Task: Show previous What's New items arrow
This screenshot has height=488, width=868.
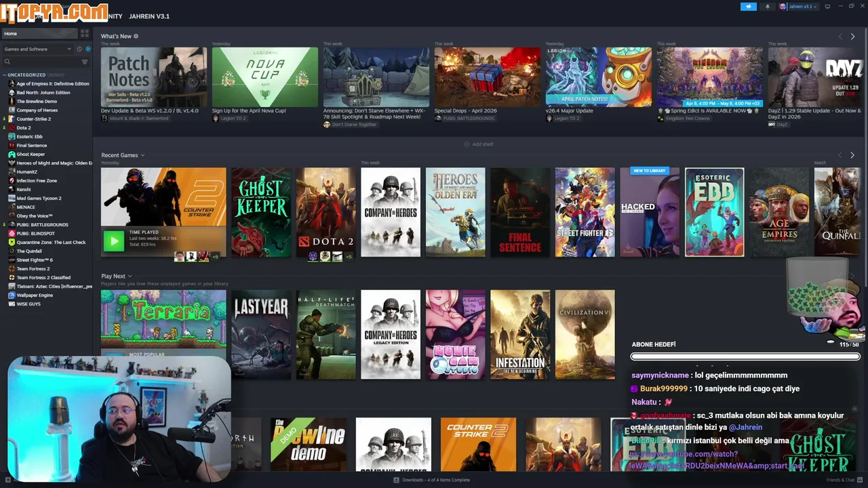Action: pos(840,36)
